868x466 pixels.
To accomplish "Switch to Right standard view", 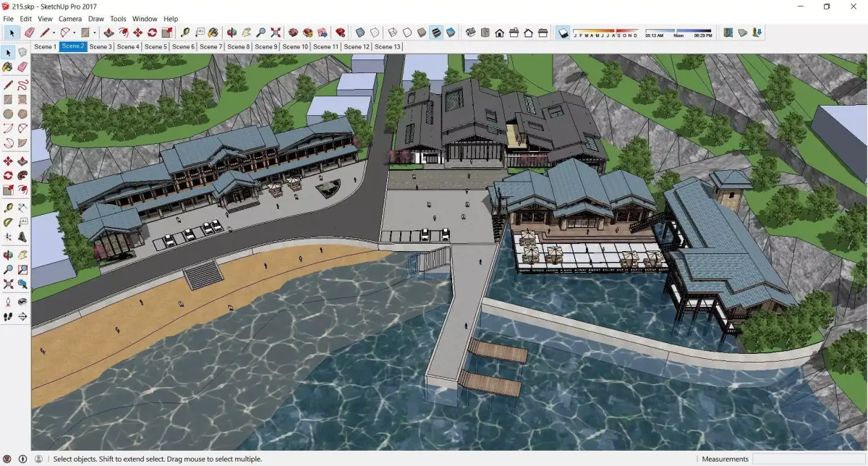I will coord(514,33).
